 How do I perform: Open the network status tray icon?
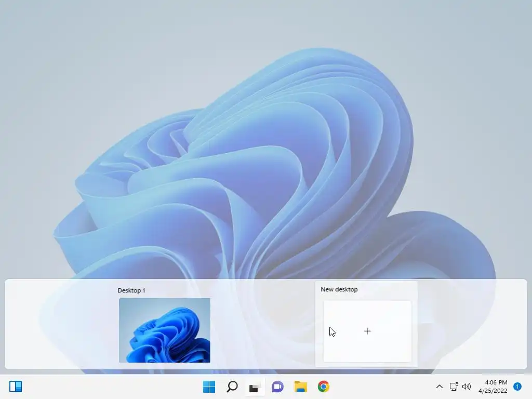click(x=454, y=387)
